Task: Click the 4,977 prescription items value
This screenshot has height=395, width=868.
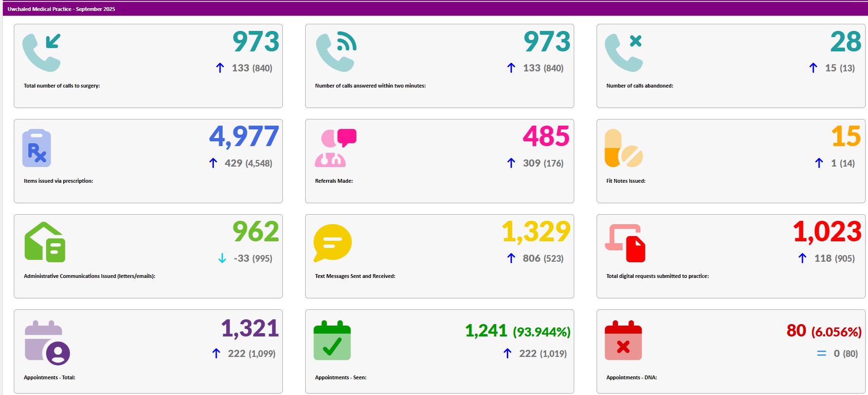Action: point(244,137)
